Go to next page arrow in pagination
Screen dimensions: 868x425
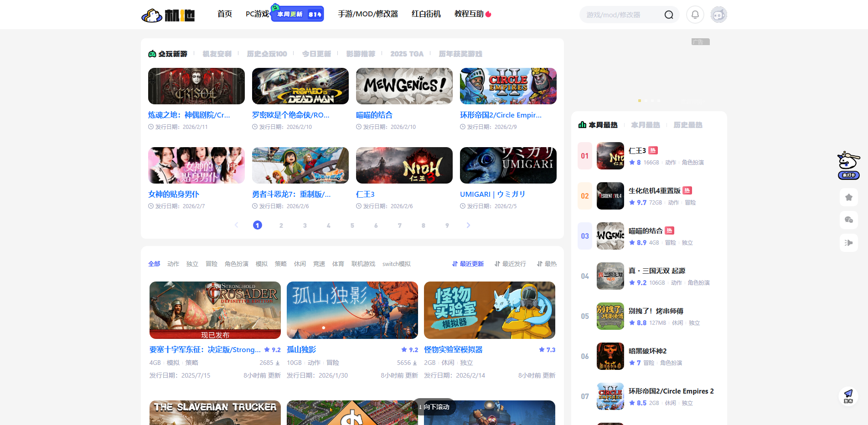[x=468, y=225]
